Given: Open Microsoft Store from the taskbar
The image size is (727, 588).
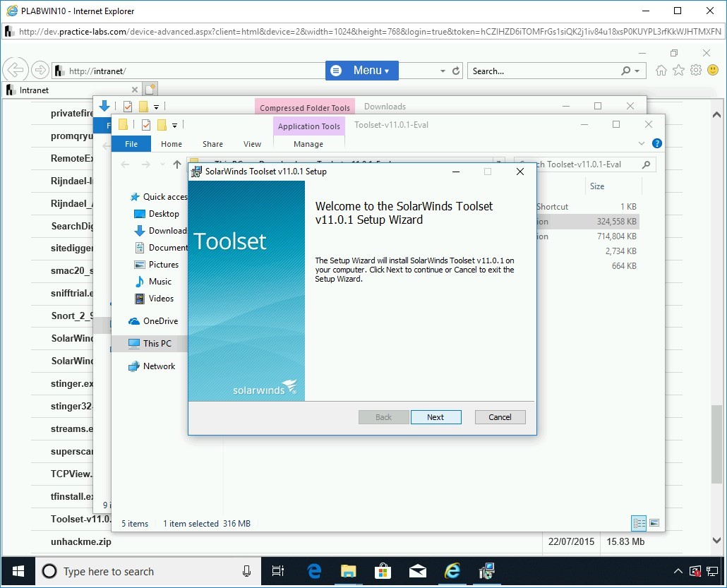Looking at the screenshot, I should point(383,571).
